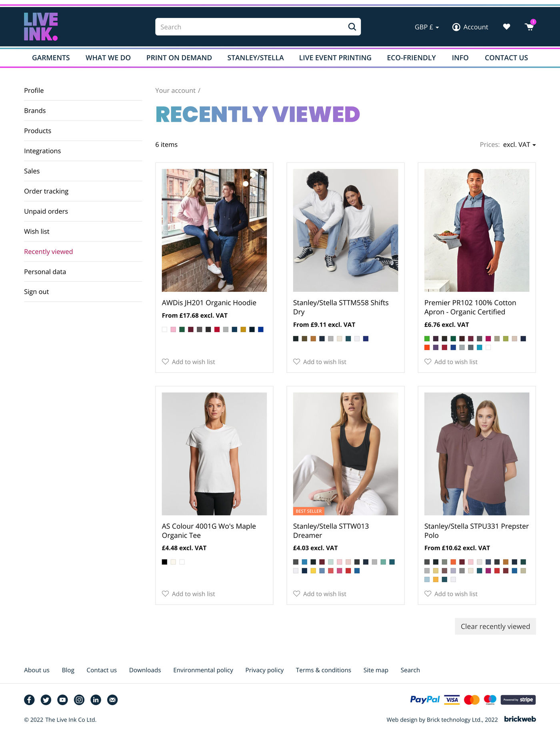Add Stanley/Stella STTW013 Dreamer to wish list
Image resolution: width=560 pixels, height=734 pixels.
(x=320, y=594)
